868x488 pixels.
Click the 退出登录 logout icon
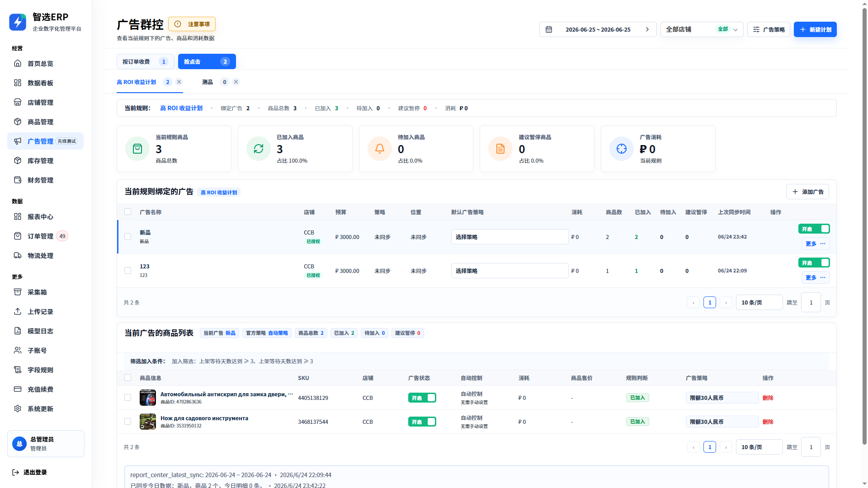[15, 472]
